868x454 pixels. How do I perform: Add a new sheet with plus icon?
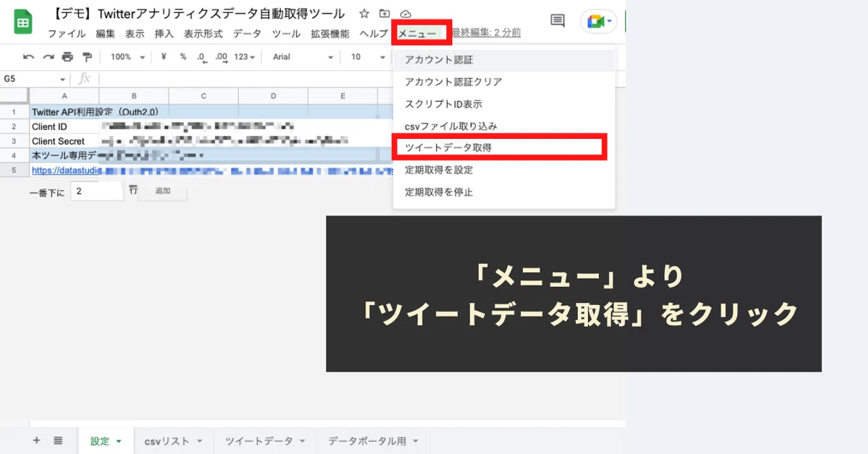[x=36, y=440]
